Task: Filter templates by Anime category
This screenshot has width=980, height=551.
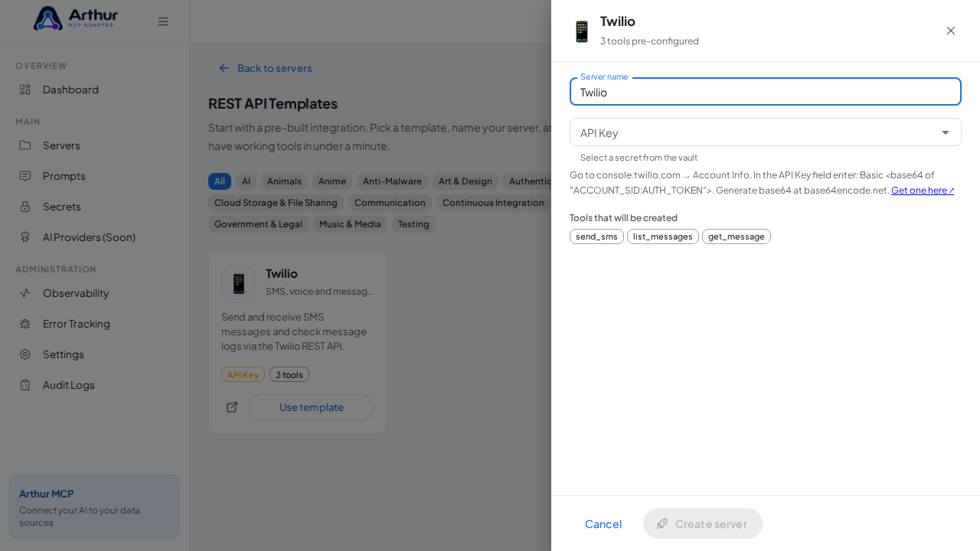Action: click(332, 181)
